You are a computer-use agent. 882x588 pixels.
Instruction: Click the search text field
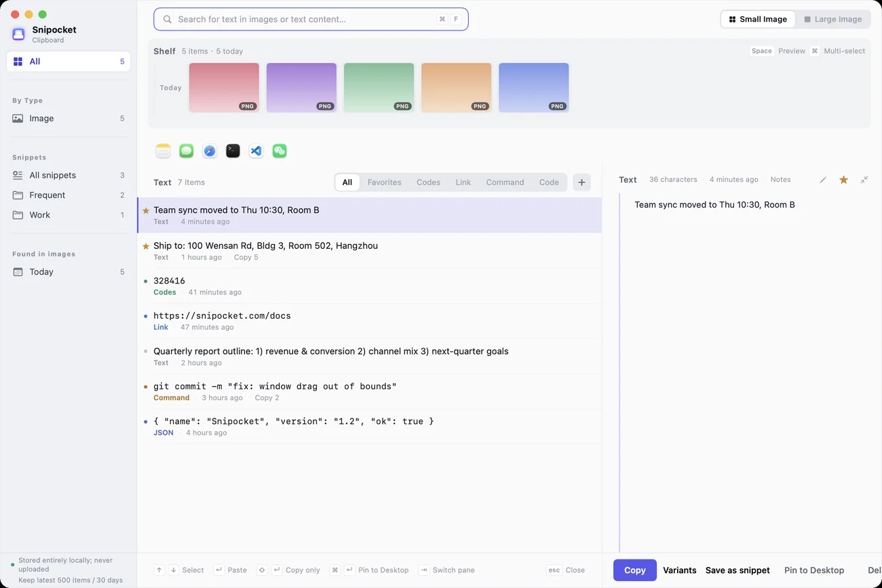(x=311, y=19)
